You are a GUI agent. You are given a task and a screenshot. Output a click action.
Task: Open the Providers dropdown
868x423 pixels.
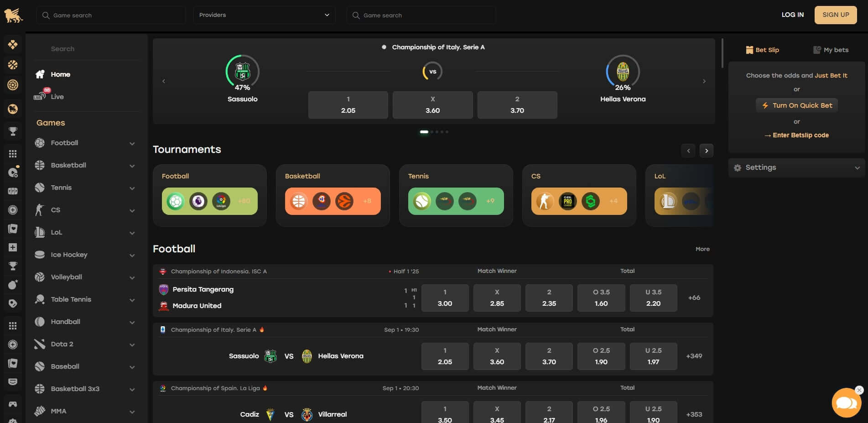point(264,15)
